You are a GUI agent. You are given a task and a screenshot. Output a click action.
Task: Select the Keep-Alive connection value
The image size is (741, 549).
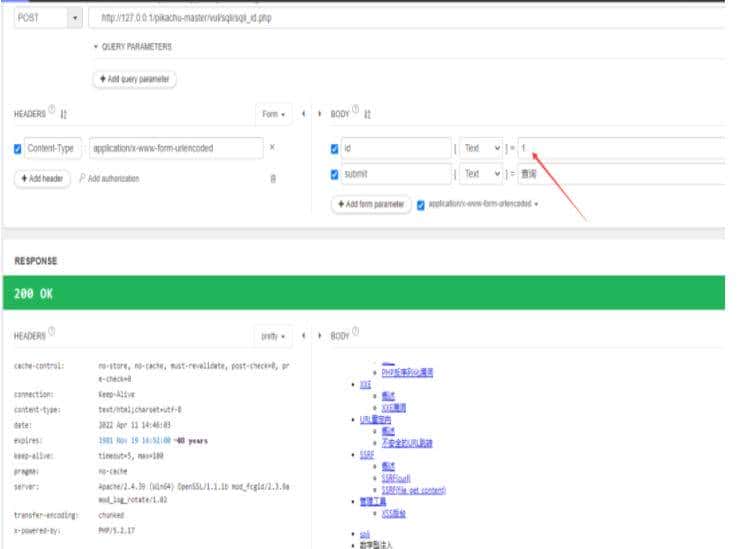[117, 395]
